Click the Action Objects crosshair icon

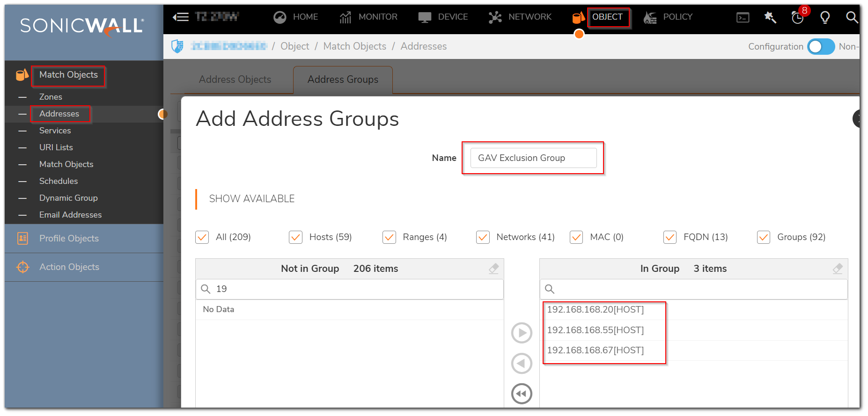22,267
